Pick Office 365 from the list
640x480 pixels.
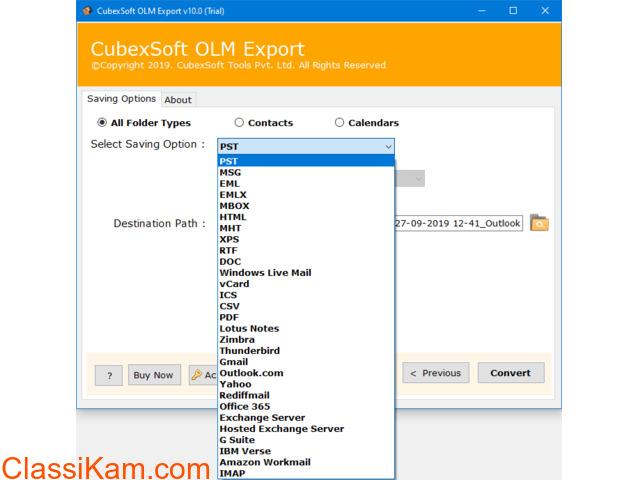[306, 407]
